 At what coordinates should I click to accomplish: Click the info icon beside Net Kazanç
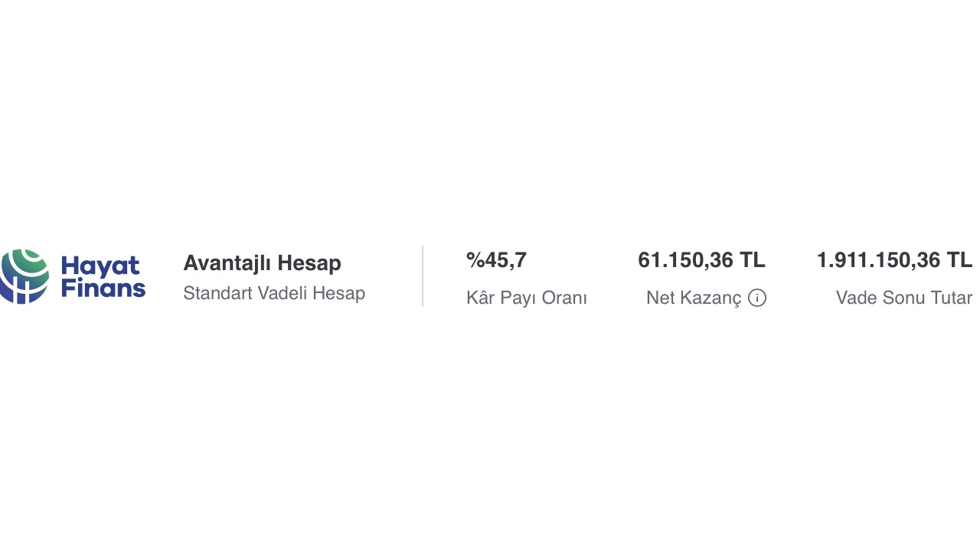tap(757, 298)
